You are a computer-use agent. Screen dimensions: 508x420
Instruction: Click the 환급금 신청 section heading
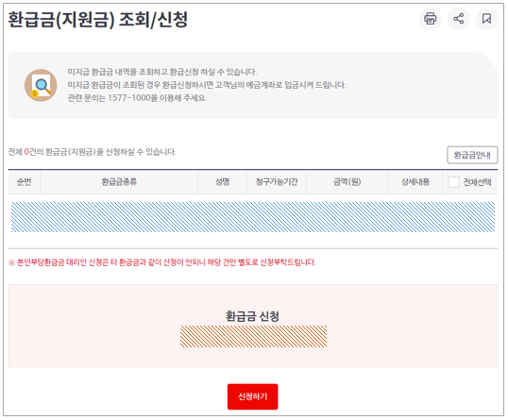click(x=252, y=316)
